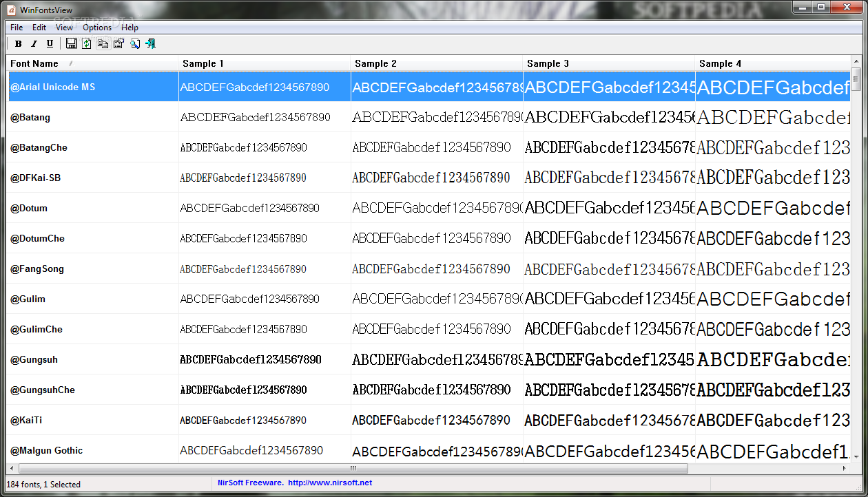Select the @DFKai-SB font row
The width and height of the screenshot is (868, 497).
point(428,178)
